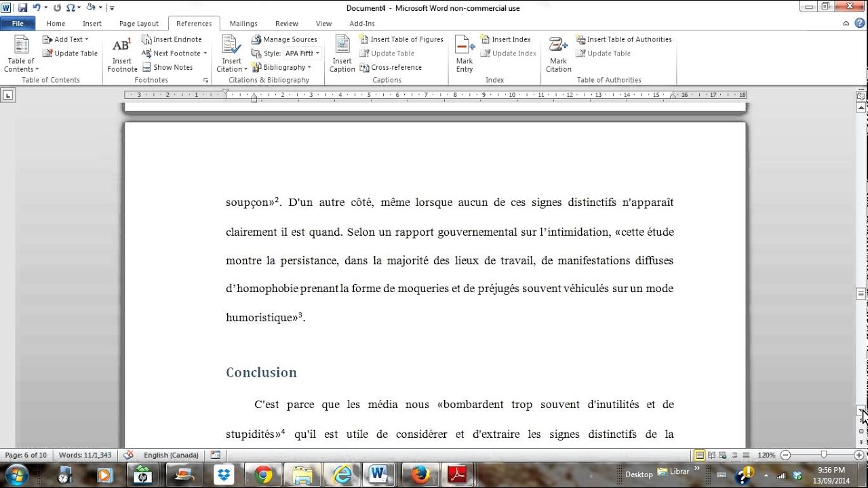Open the File tab
The width and height of the screenshot is (868, 488).
pos(18,24)
